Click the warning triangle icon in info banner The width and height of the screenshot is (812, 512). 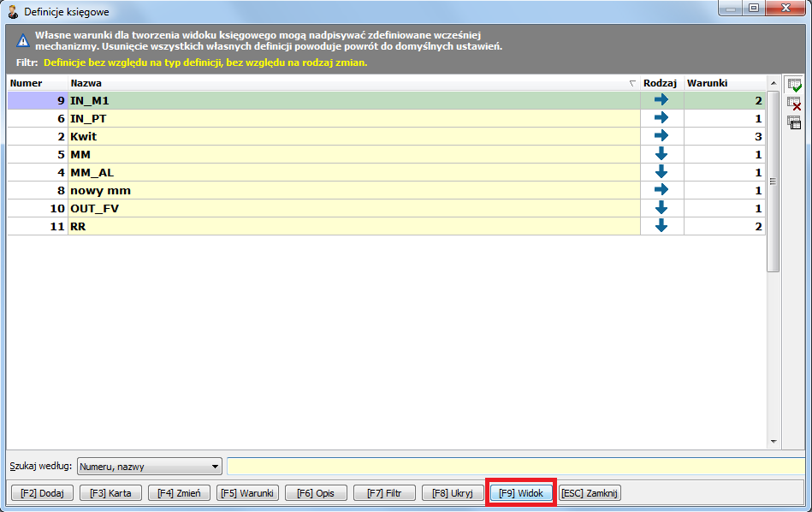(23, 40)
